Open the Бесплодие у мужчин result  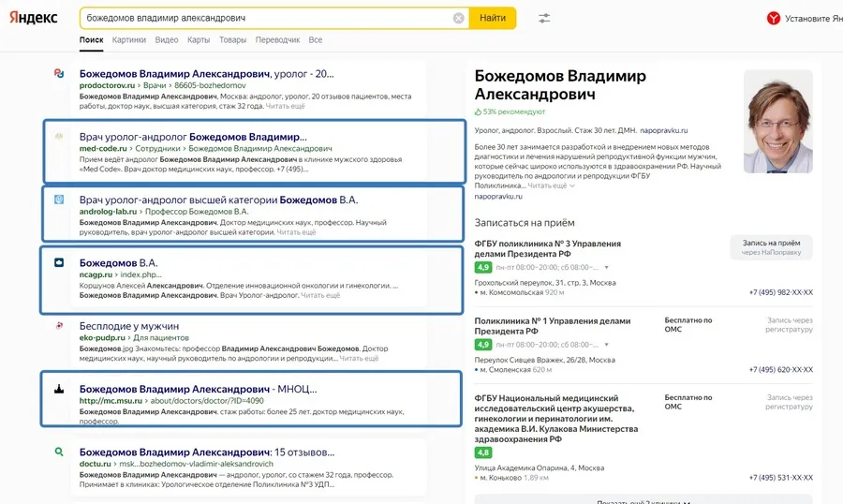point(129,325)
